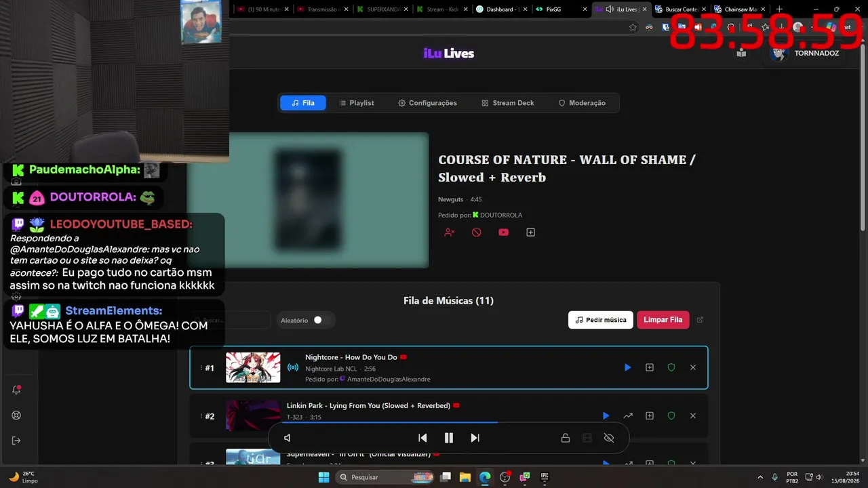The height and width of the screenshot is (488, 868).
Task: Open the TORNNADOZ profile menu
Action: click(806, 53)
